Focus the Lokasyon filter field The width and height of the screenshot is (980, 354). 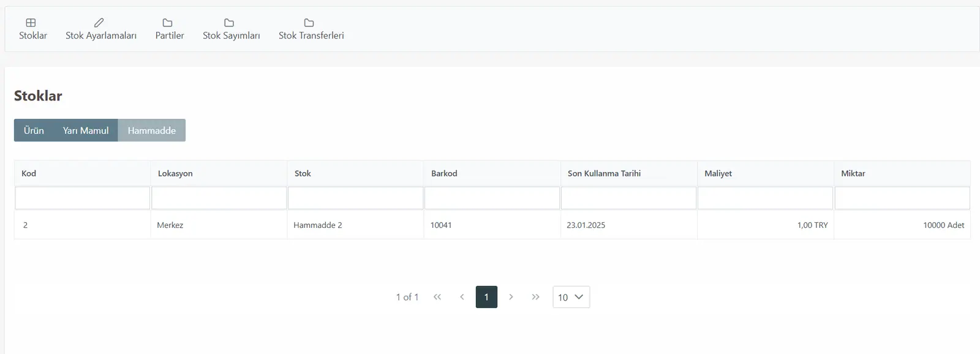(x=219, y=198)
